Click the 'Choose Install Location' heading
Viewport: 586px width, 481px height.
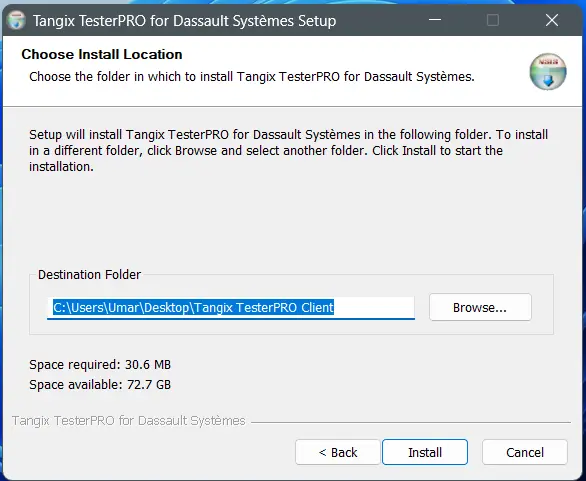[102, 54]
